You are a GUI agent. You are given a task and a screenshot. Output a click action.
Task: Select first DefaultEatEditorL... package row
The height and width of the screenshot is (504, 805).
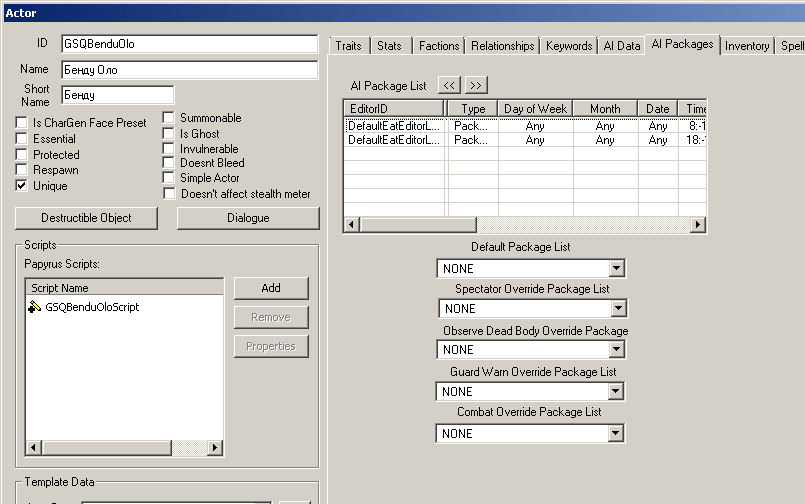525,126
